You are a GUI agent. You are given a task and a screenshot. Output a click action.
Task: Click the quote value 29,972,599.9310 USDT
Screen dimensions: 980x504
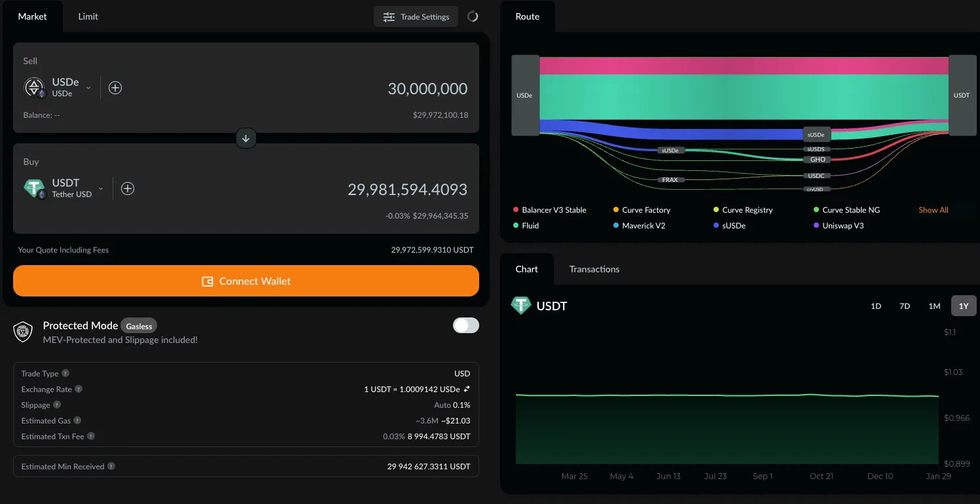[x=432, y=250]
